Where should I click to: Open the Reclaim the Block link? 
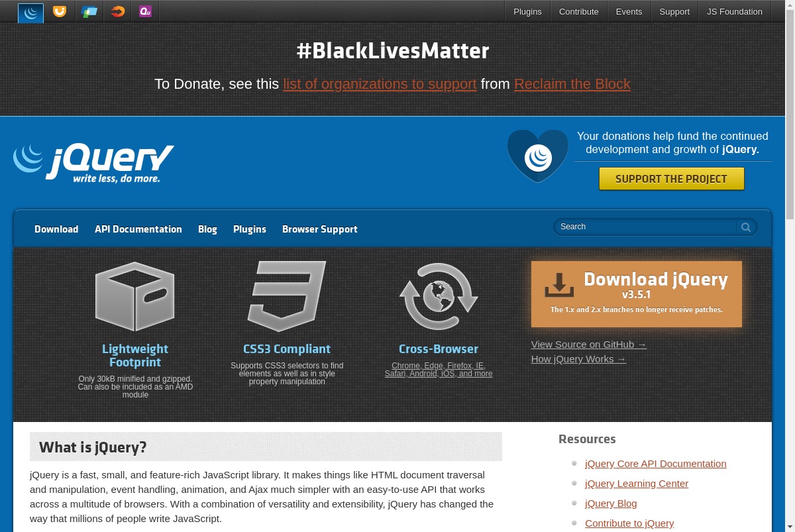pos(572,84)
